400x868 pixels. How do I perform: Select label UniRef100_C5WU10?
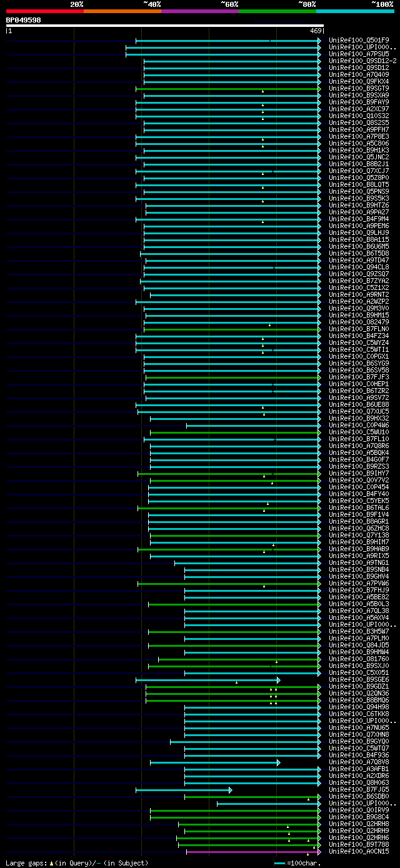click(359, 432)
